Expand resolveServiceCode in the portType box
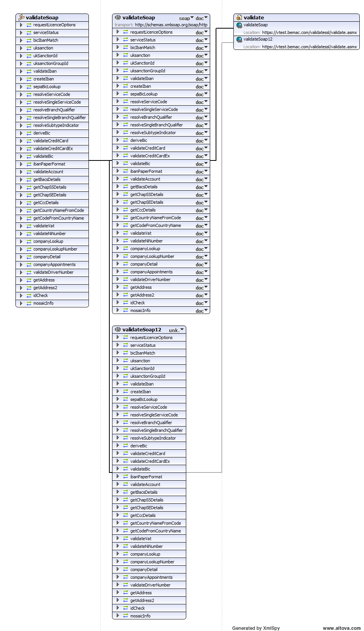The image size is (364, 631). coord(21,94)
